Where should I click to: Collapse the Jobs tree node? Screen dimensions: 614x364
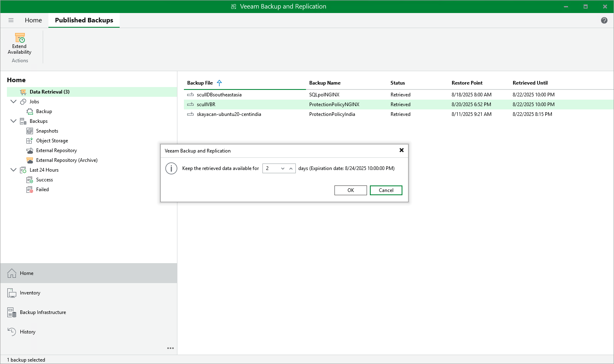[x=13, y=102]
